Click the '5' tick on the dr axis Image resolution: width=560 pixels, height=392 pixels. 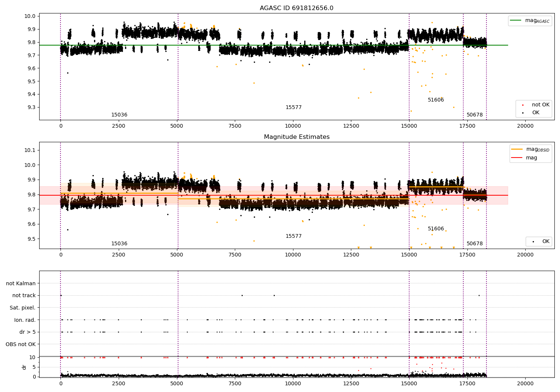(34, 367)
